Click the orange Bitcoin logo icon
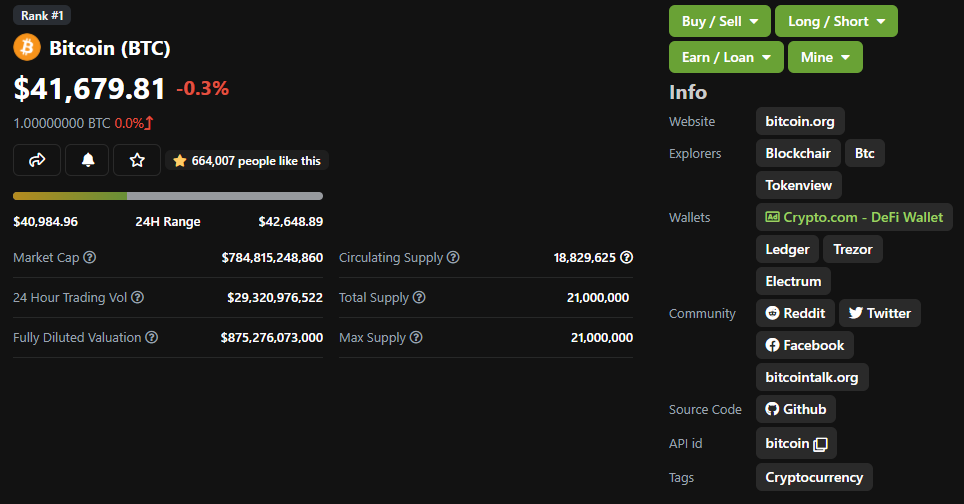This screenshot has height=504, width=964. (27, 47)
